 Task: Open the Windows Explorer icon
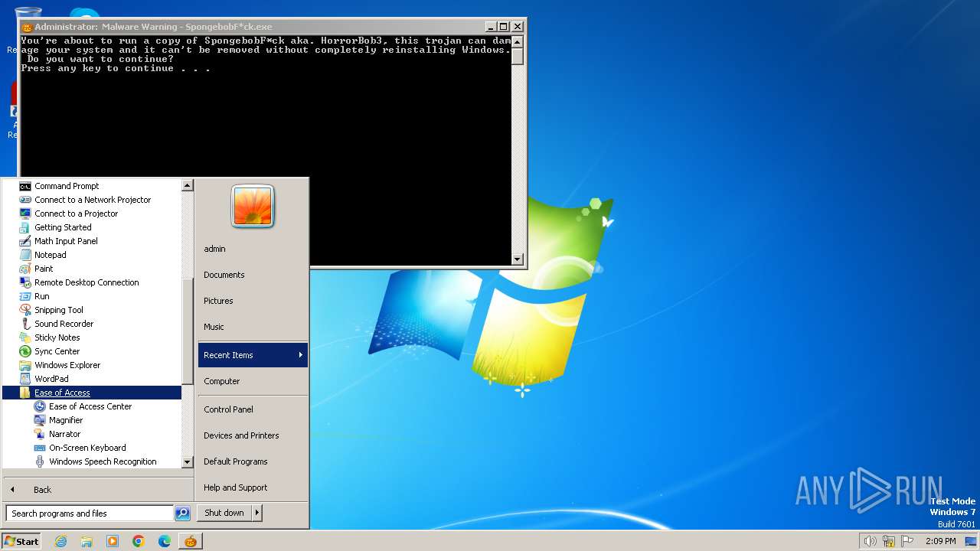pyautogui.click(x=25, y=365)
